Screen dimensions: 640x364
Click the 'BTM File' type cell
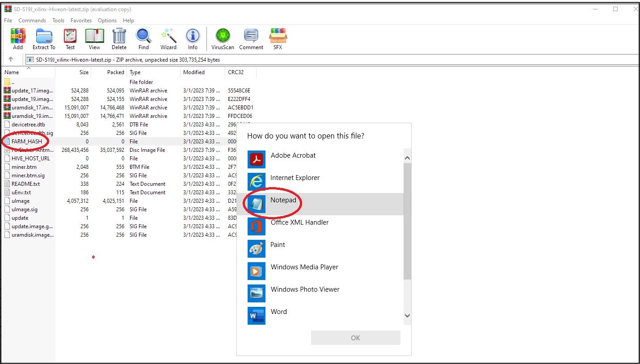[x=139, y=167]
